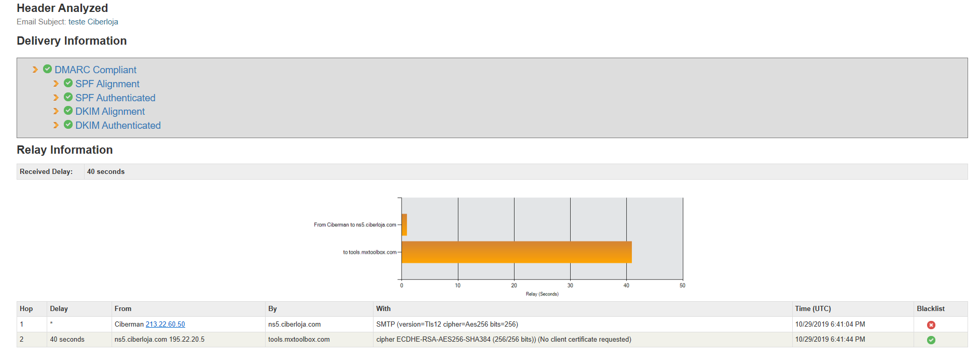Open the DMARC Compliant link

(95, 70)
